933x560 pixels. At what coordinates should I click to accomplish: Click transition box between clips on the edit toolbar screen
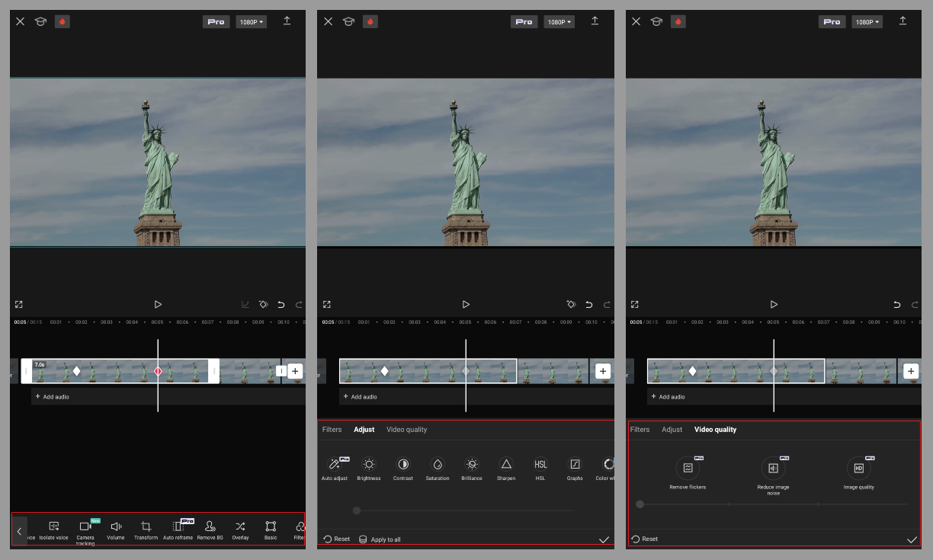point(281,371)
